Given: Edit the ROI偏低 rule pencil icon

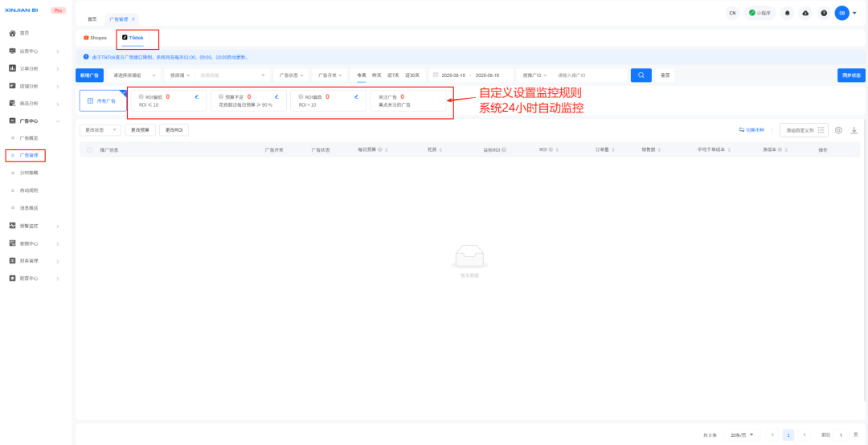Looking at the screenshot, I should [x=197, y=96].
